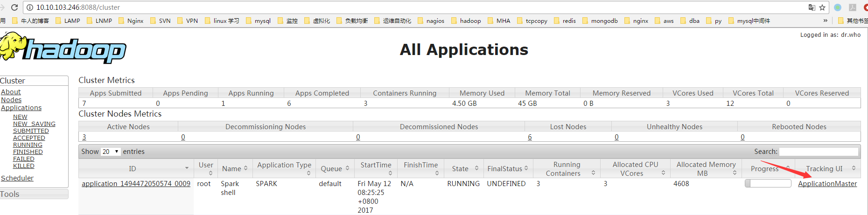Click the site info icon before URL
The width and height of the screenshot is (868, 215).
pyautogui.click(x=30, y=7)
